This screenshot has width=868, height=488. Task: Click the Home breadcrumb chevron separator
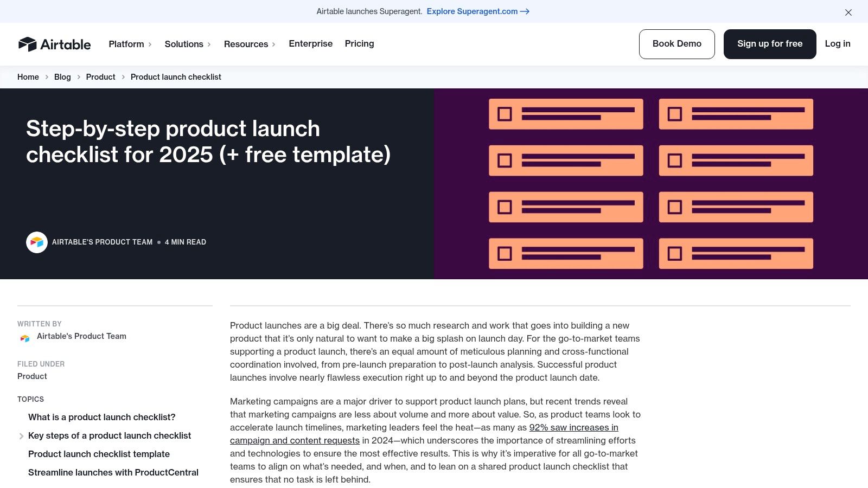tap(46, 77)
